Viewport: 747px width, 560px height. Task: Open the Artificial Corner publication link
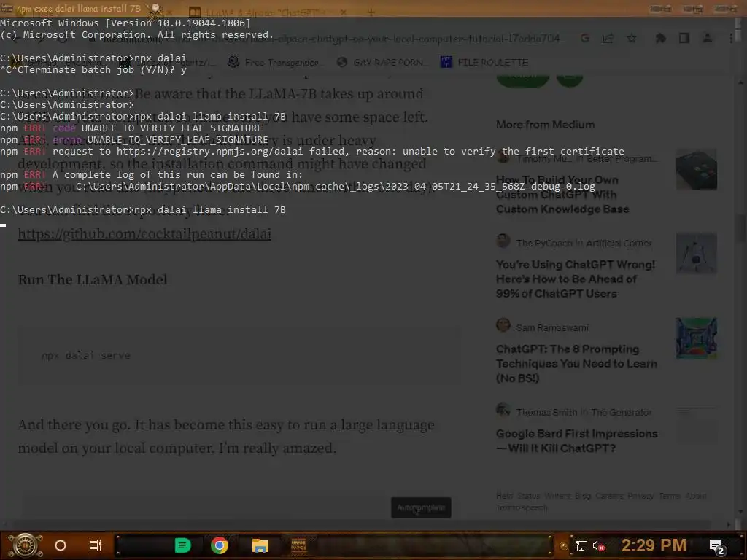619,244
